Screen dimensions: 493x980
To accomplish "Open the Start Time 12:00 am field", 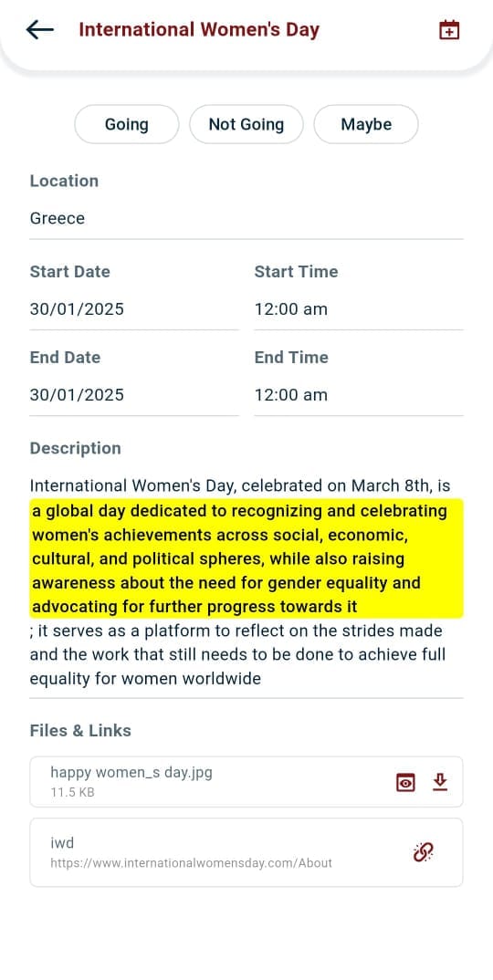I will click(x=359, y=309).
